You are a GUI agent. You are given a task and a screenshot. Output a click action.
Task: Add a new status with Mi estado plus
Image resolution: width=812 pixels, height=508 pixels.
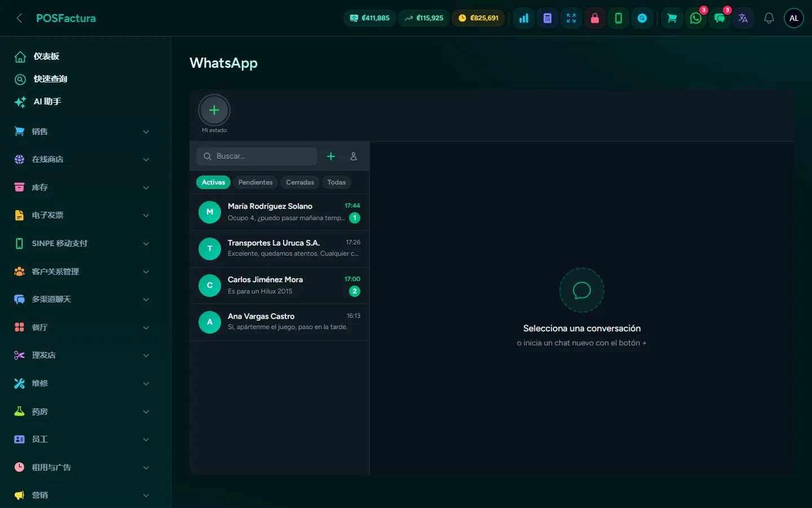(x=214, y=110)
